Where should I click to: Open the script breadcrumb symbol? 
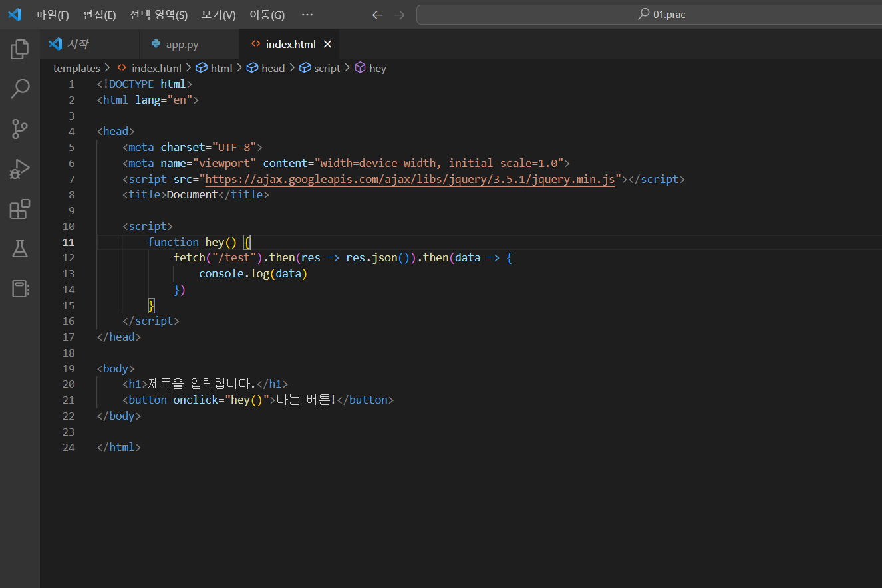tap(320, 68)
